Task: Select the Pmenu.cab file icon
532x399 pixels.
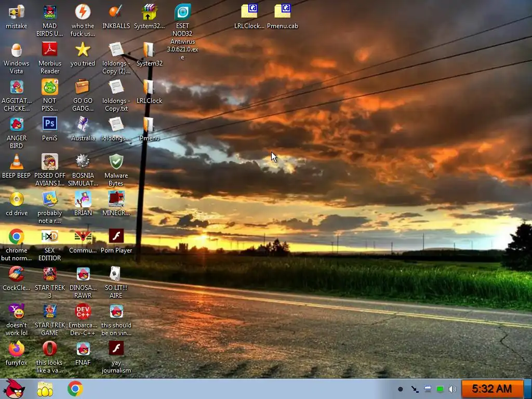Action: (x=283, y=11)
